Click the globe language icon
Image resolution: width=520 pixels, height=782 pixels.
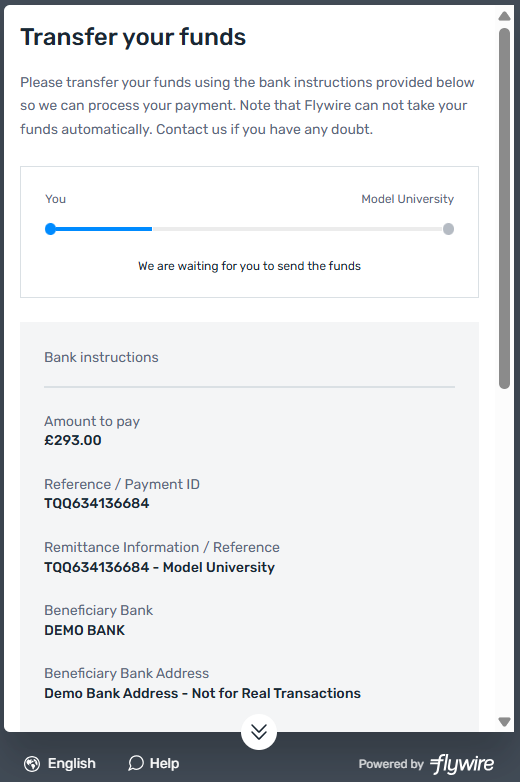[x=32, y=764]
